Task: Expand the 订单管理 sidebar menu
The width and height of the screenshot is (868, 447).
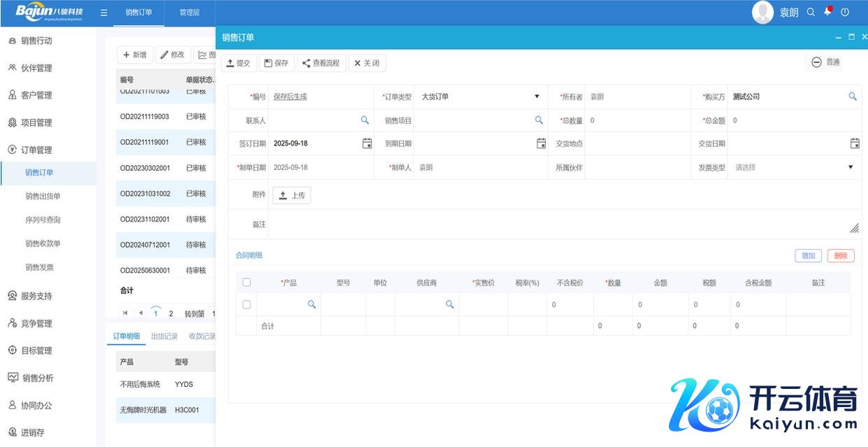Action: [x=36, y=150]
